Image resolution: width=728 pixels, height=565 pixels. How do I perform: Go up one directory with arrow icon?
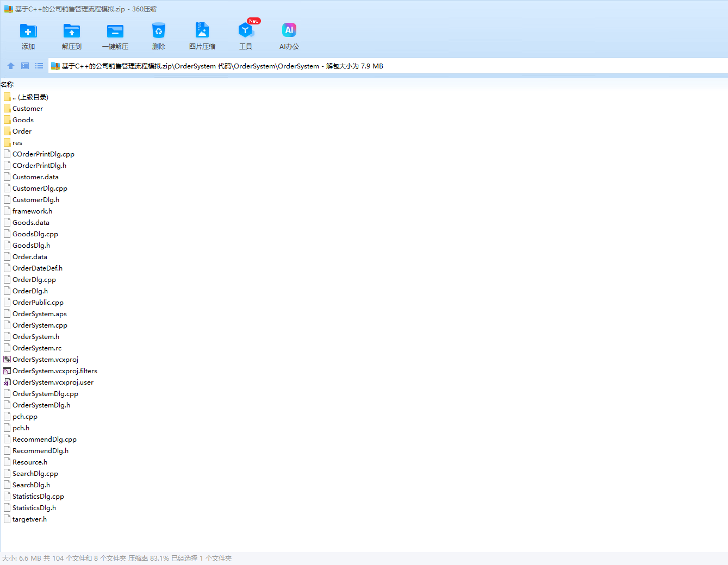pos(11,66)
